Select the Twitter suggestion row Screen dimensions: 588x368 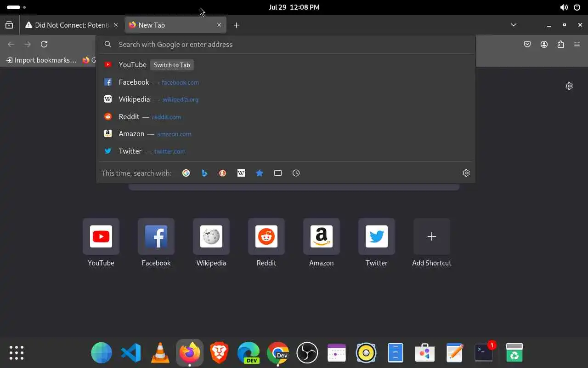coord(286,151)
